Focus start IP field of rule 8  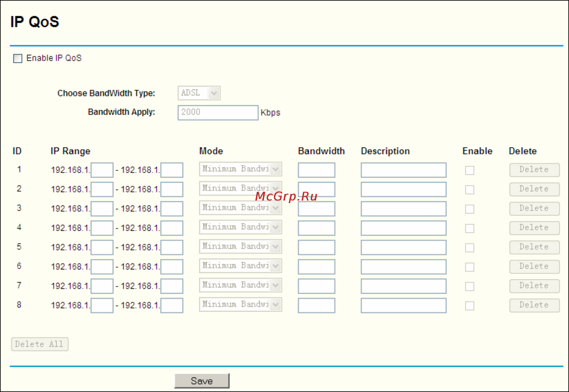102,306
